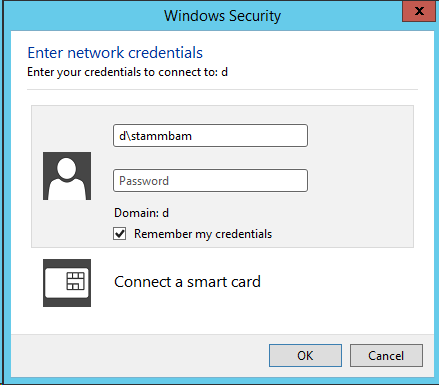The image size is (439, 385).
Task: Confirm credentials with the OK button
Action: pyautogui.click(x=305, y=356)
